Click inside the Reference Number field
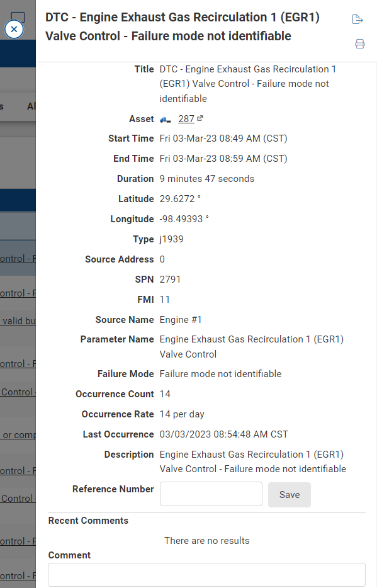This screenshot has width=377, height=588. click(211, 494)
